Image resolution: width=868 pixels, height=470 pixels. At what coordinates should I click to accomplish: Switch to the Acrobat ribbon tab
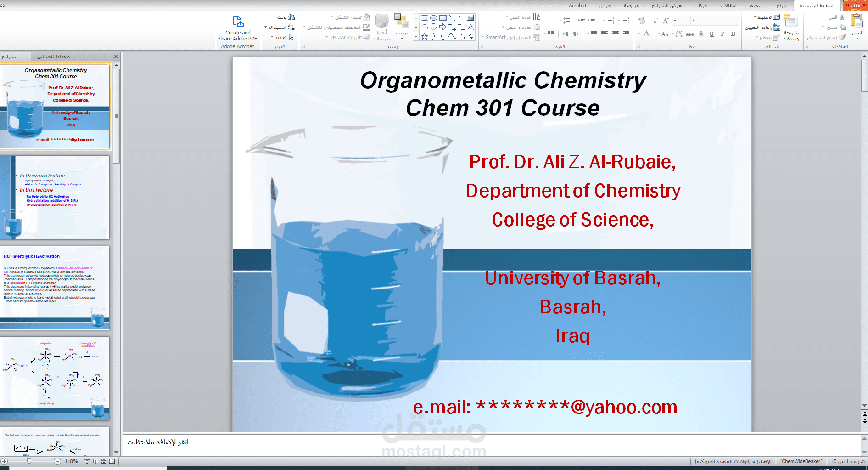click(577, 6)
